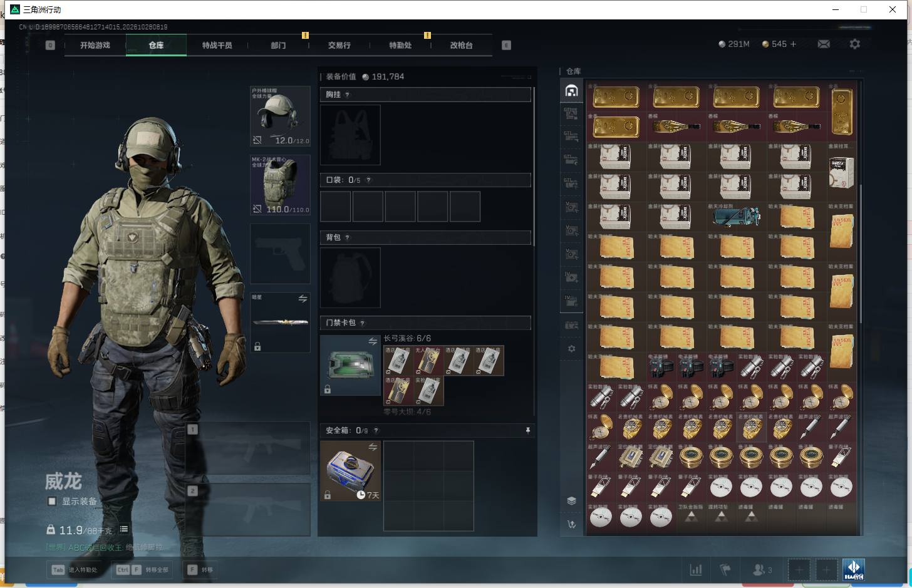Open the 特勤处 tab
The width and height of the screenshot is (912, 588).
coord(400,45)
